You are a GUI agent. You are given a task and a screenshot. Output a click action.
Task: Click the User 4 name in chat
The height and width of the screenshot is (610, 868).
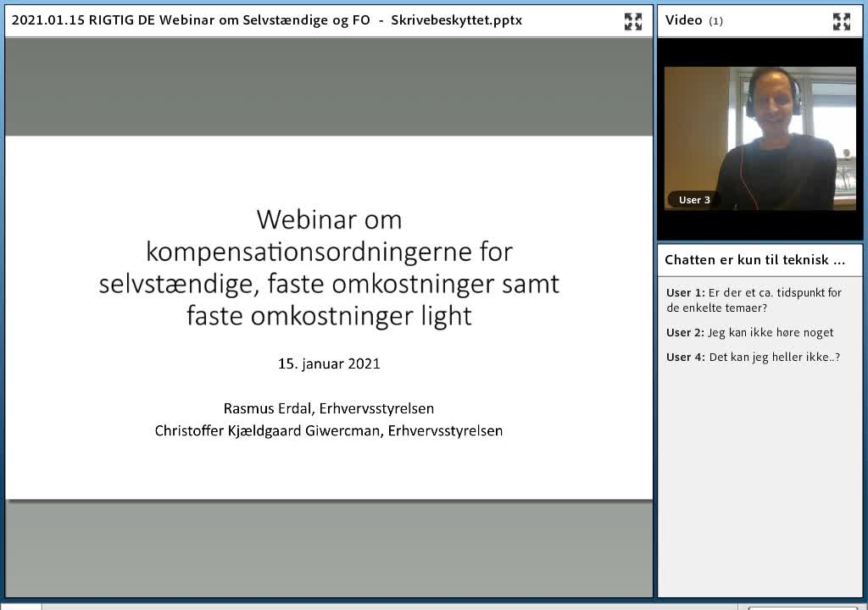click(x=685, y=358)
